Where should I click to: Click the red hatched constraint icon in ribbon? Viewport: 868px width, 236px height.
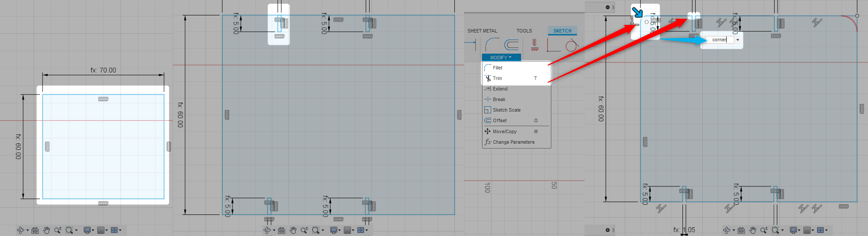[x=535, y=44]
